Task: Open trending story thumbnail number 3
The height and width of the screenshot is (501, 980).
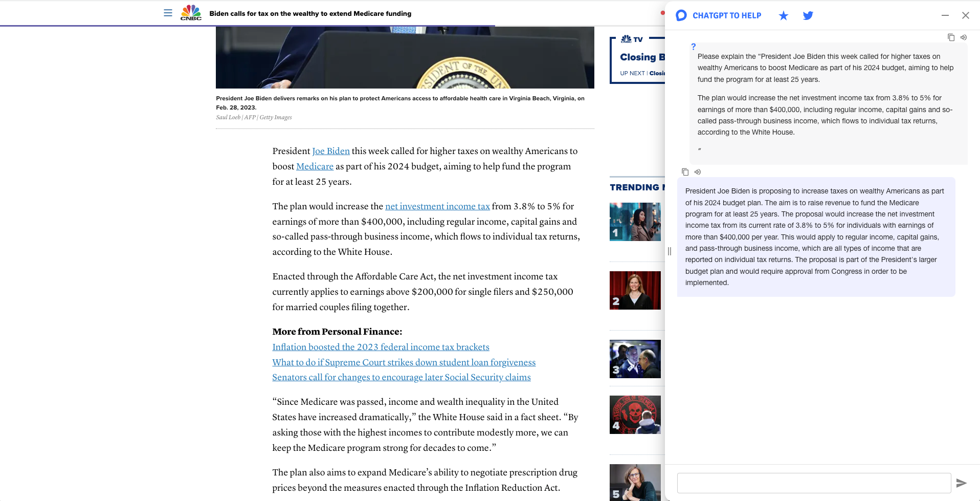Action: click(x=635, y=359)
